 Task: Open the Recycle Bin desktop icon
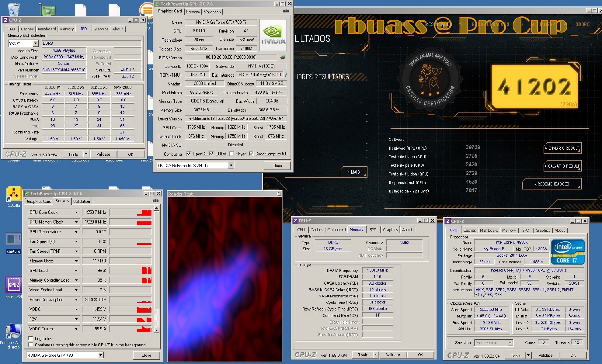click(14, 9)
